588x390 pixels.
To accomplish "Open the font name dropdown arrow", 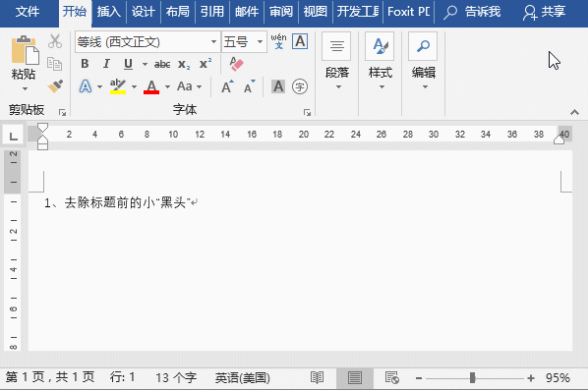I will pyautogui.click(x=213, y=41).
